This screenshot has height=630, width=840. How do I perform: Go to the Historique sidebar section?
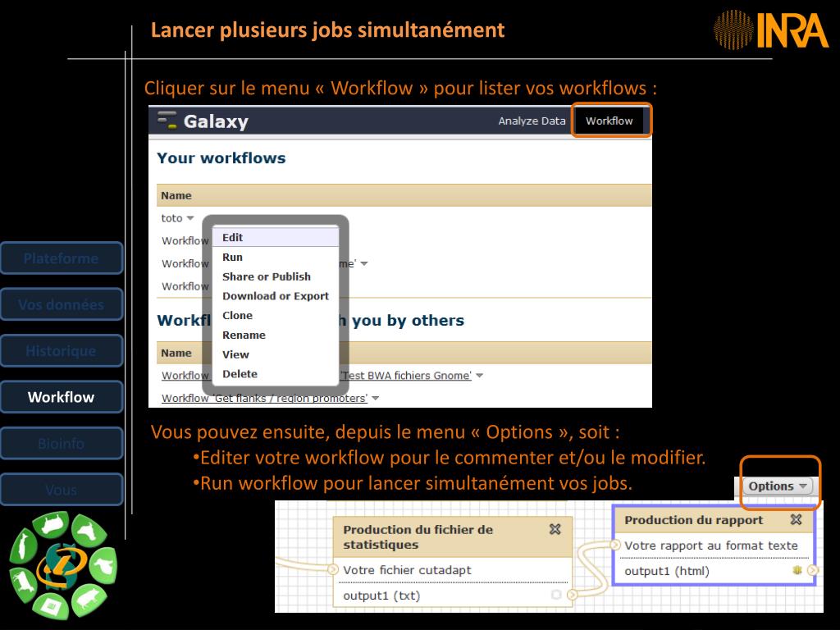[x=61, y=351]
